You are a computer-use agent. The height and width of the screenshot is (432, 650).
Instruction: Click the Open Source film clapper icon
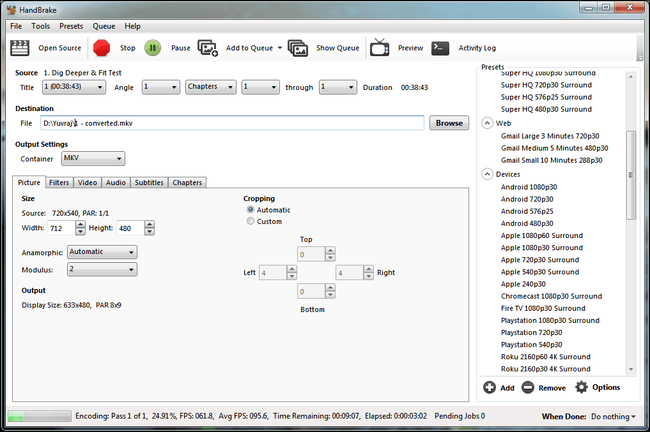coord(20,47)
